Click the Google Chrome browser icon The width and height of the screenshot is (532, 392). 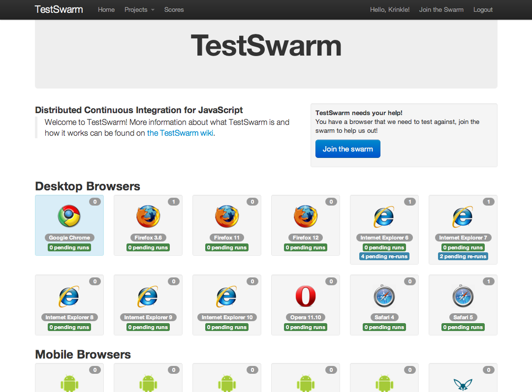pyautogui.click(x=69, y=216)
